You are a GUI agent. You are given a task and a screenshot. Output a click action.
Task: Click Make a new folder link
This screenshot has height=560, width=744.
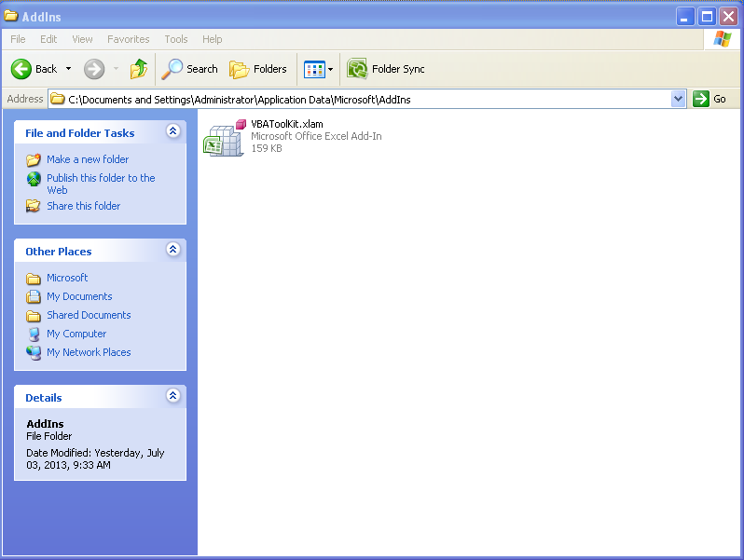tap(88, 159)
